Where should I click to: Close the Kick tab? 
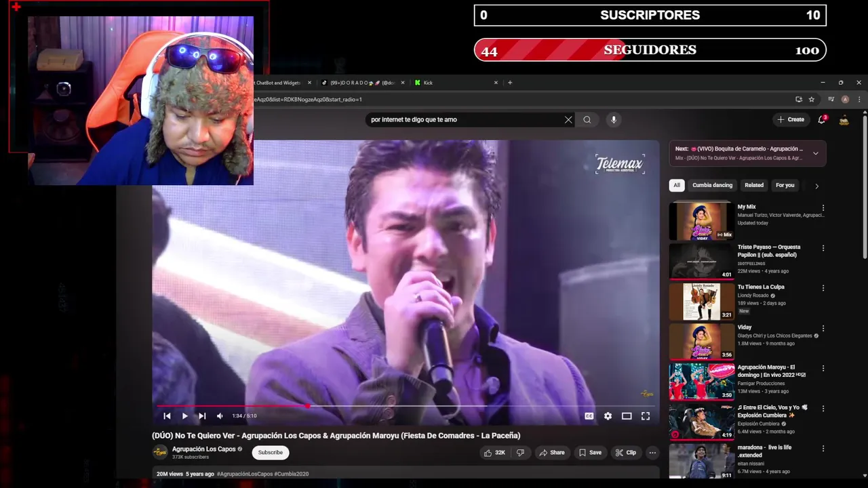(496, 83)
